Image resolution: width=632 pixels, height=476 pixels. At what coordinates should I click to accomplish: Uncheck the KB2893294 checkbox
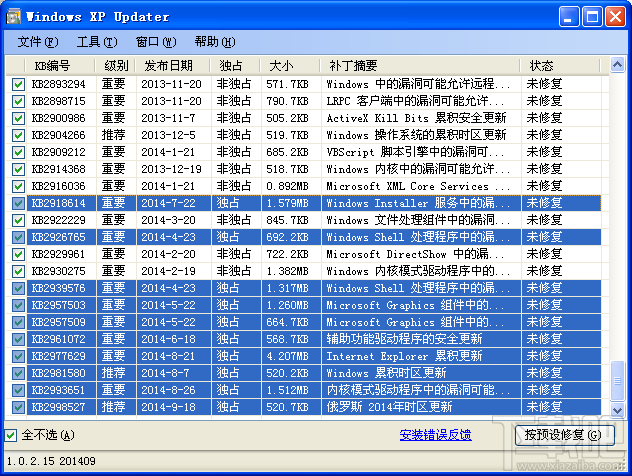click(x=18, y=84)
